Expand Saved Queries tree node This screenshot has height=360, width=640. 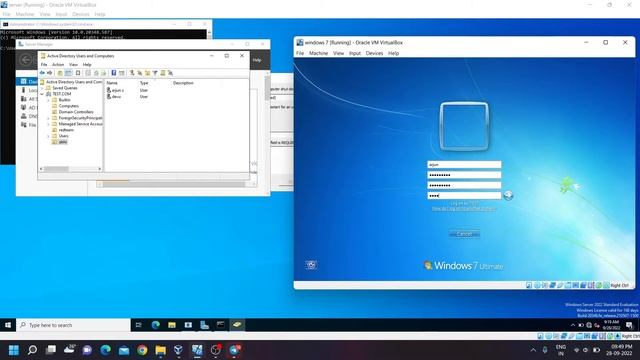pyautogui.click(x=42, y=88)
